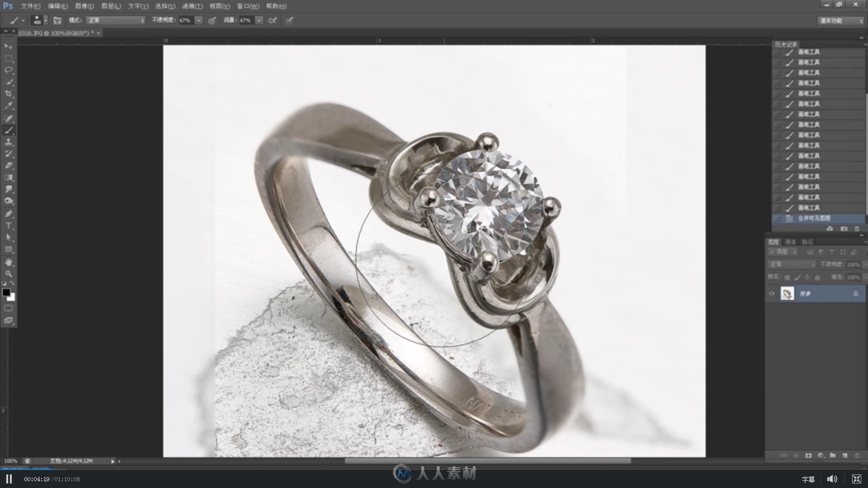
Task: Select the Healing Brush tool
Action: tap(9, 118)
